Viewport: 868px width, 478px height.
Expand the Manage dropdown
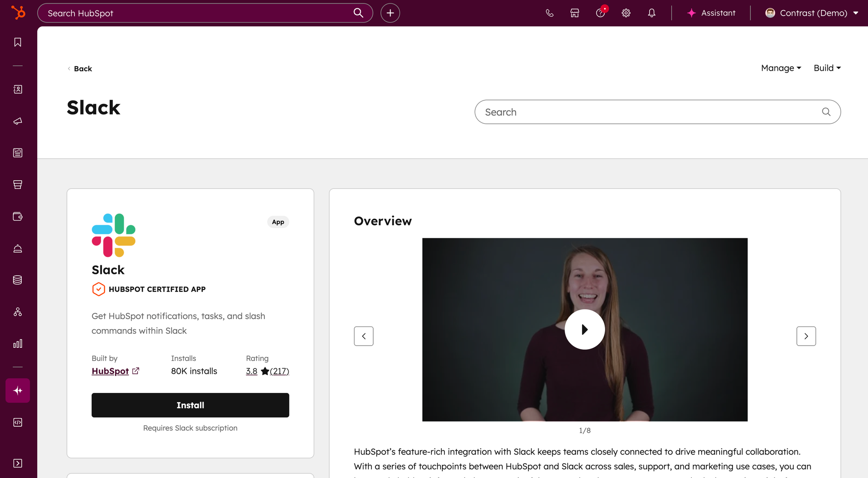point(781,68)
